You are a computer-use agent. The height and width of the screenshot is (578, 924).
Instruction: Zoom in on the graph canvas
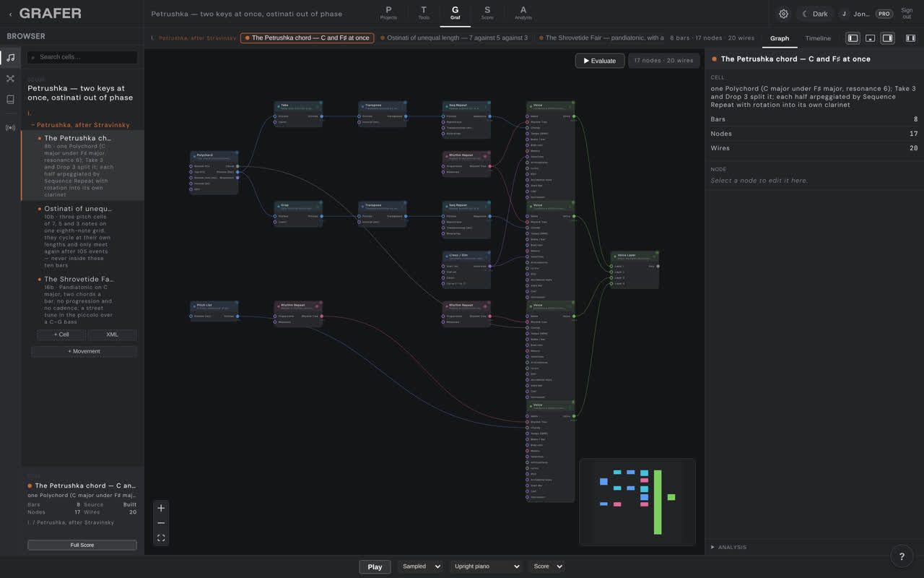point(161,508)
